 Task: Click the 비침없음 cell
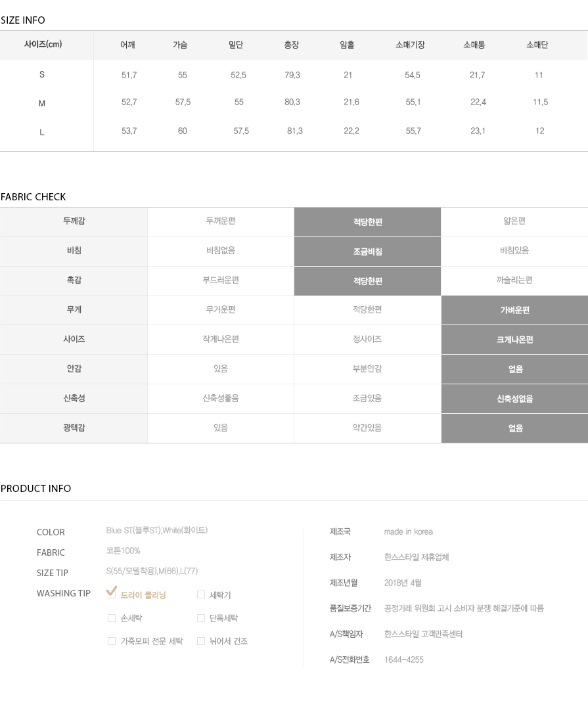(x=221, y=250)
